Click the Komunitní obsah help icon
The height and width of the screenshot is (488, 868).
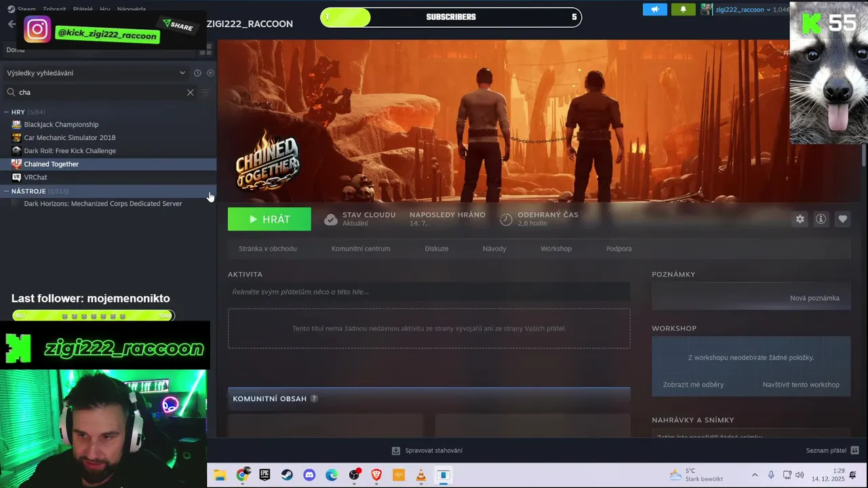click(x=314, y=399)
